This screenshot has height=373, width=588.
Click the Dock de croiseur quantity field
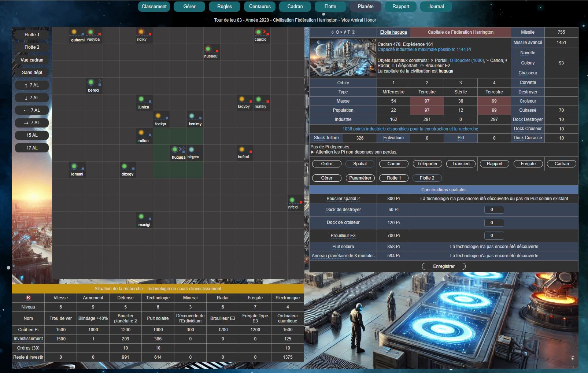[494, 222]
